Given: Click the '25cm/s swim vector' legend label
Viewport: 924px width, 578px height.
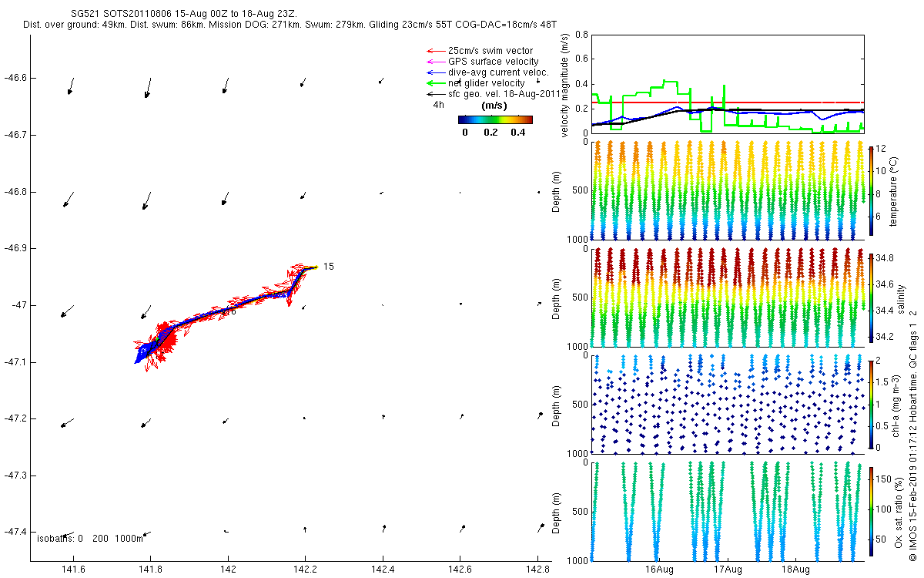Looking at the screenshot, I should coord(490,51).
